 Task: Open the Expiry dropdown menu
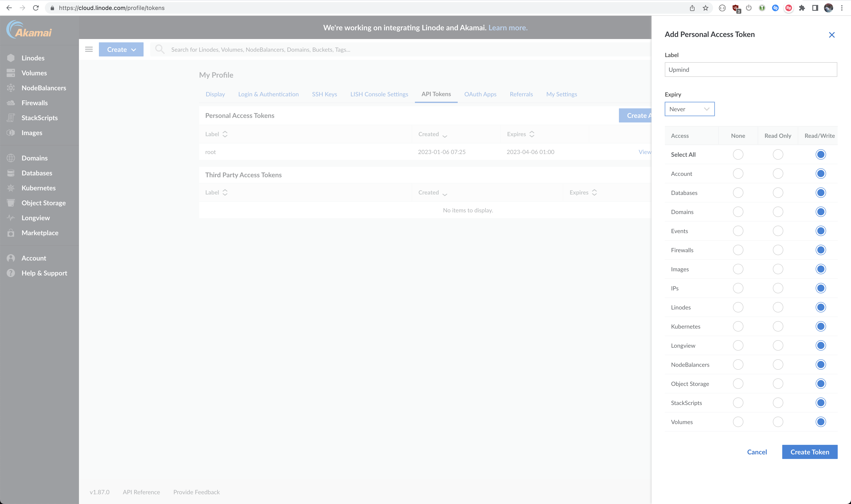689,109
